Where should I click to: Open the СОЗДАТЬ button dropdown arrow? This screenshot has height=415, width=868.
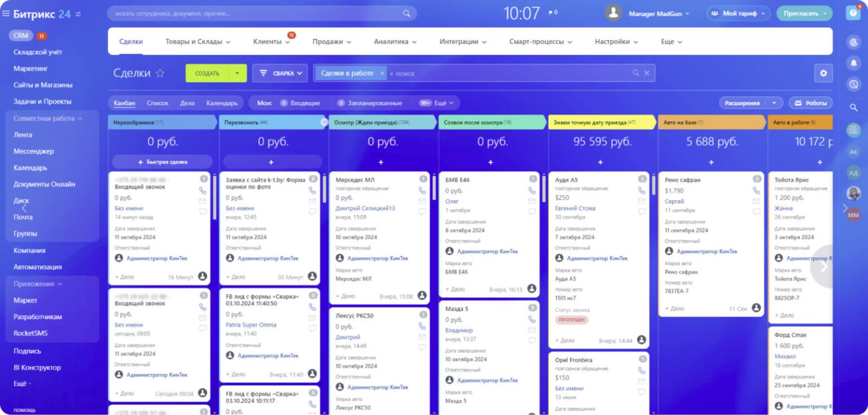tap(237, 73)
